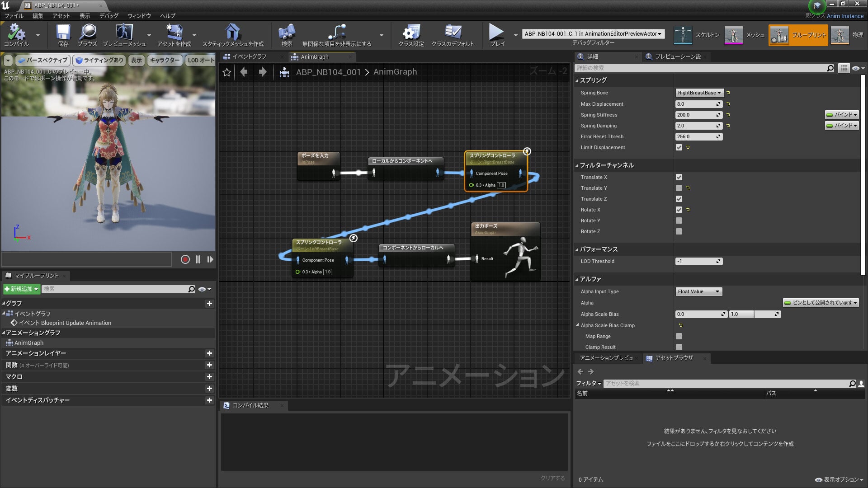Click the record button under preview viewport
The image size is (868, 488).
185,259
